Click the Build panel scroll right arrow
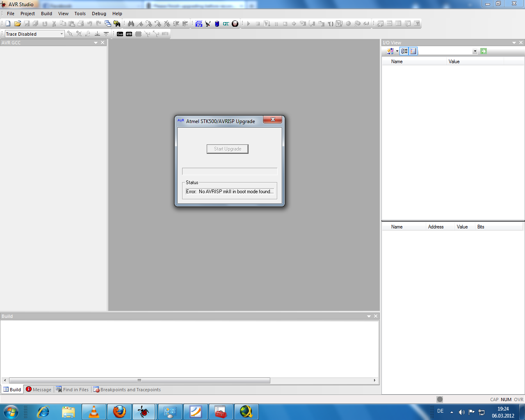The height and width of the screenshot is (420, 525). [374, 381]
